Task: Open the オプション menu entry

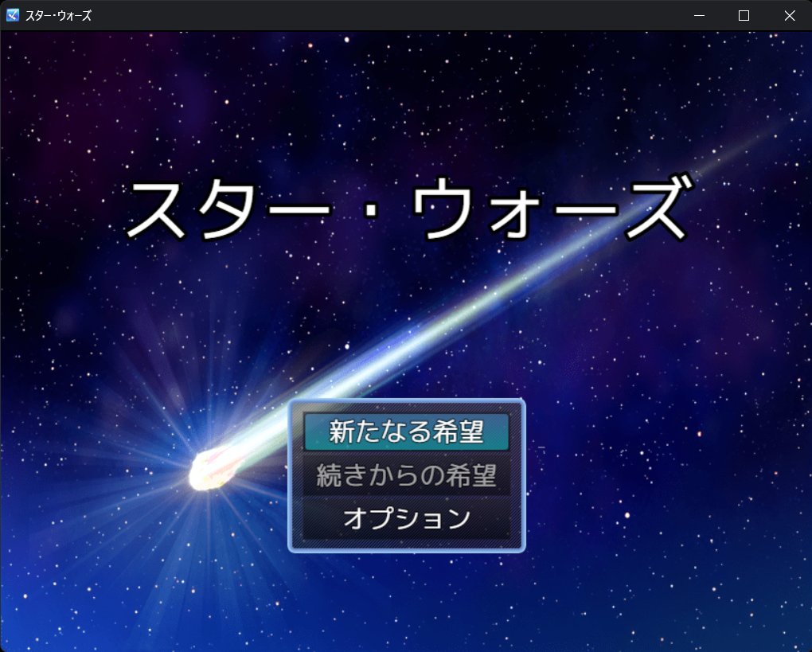Action: point(406,518)
